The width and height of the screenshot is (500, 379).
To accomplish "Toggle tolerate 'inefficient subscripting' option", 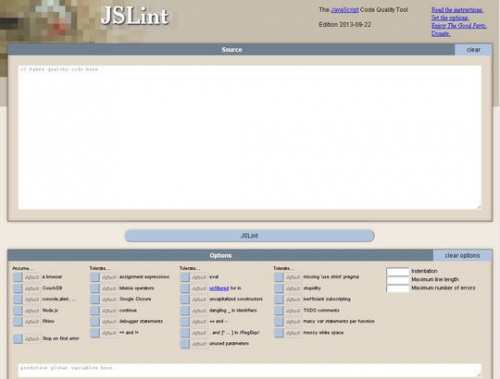I will [x=279, y=299].
